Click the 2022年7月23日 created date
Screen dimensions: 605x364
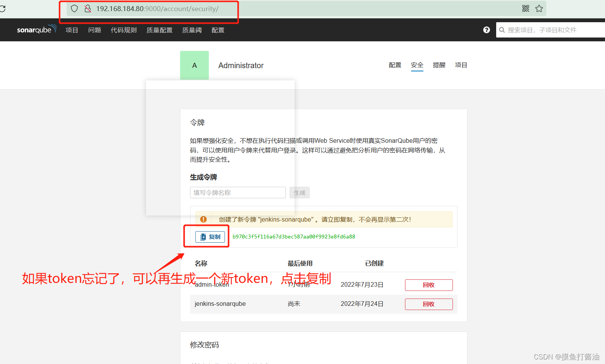point(362,284)
